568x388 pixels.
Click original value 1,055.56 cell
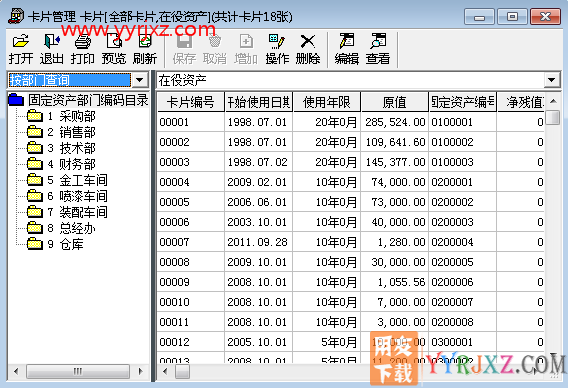pyautogui.click(x=394, y=282)
